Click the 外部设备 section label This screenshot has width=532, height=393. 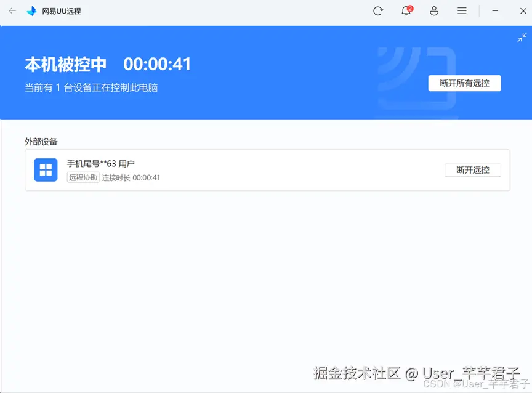(x=41, y=142)
